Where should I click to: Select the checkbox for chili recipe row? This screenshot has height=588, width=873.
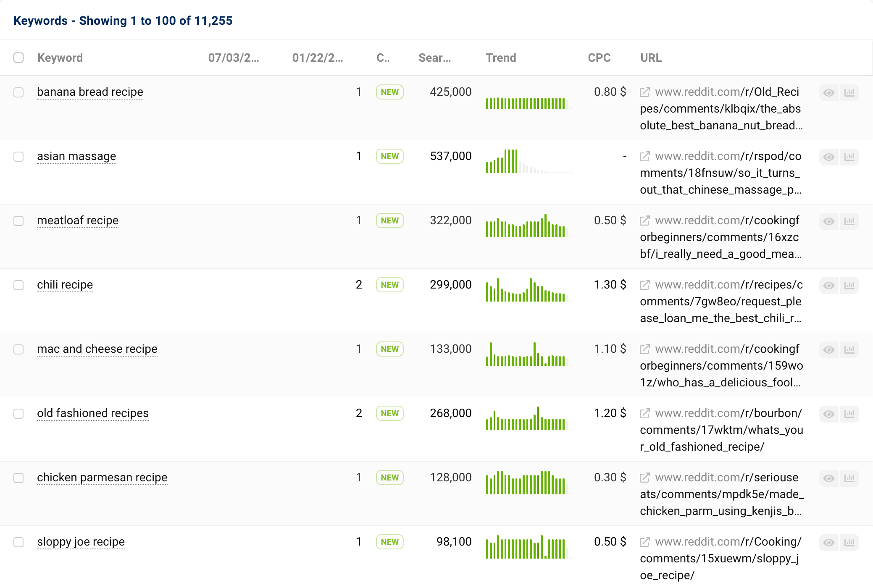pos(18,284)
